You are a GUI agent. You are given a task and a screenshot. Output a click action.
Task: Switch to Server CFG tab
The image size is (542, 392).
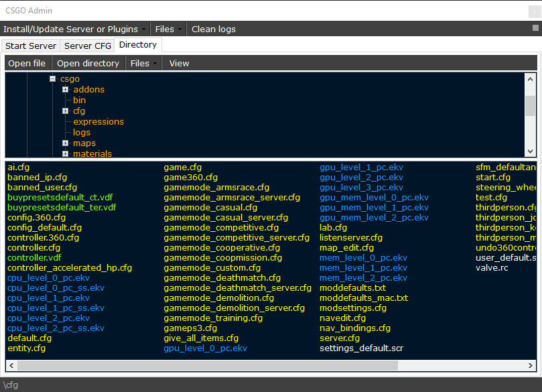[88, 46]
